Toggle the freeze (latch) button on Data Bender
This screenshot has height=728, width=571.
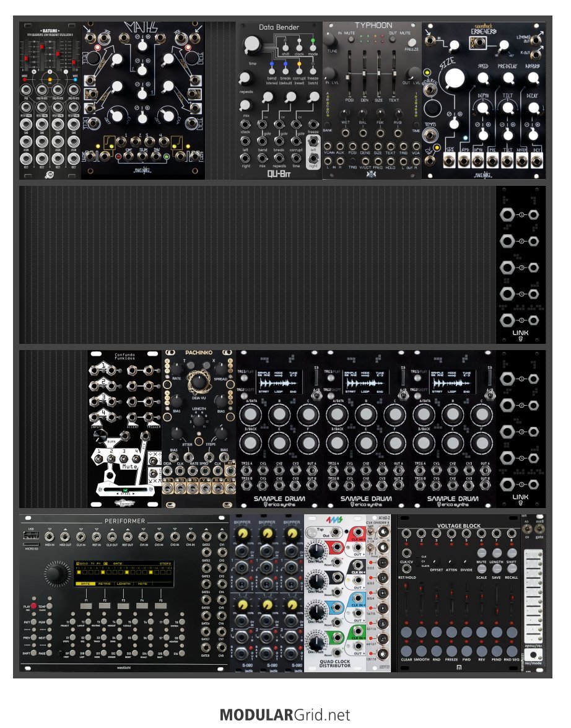(x=313, y=71)
